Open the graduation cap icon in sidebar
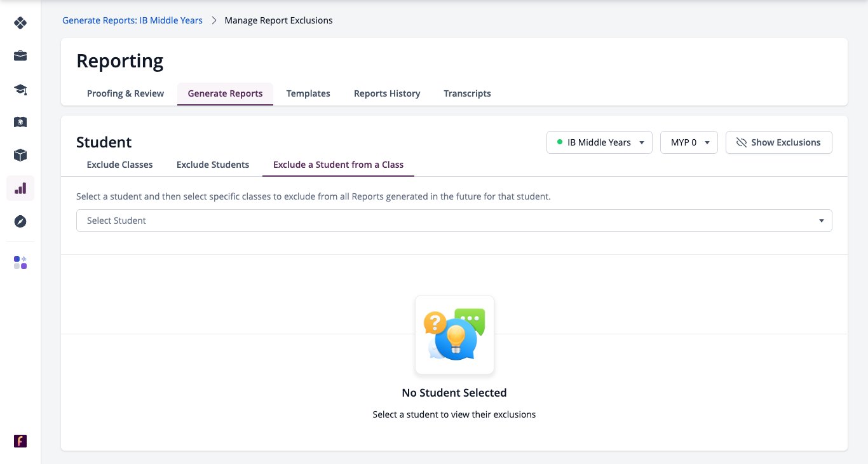The width and height of the screenshot is (868, 464). (x=20, y=89)
